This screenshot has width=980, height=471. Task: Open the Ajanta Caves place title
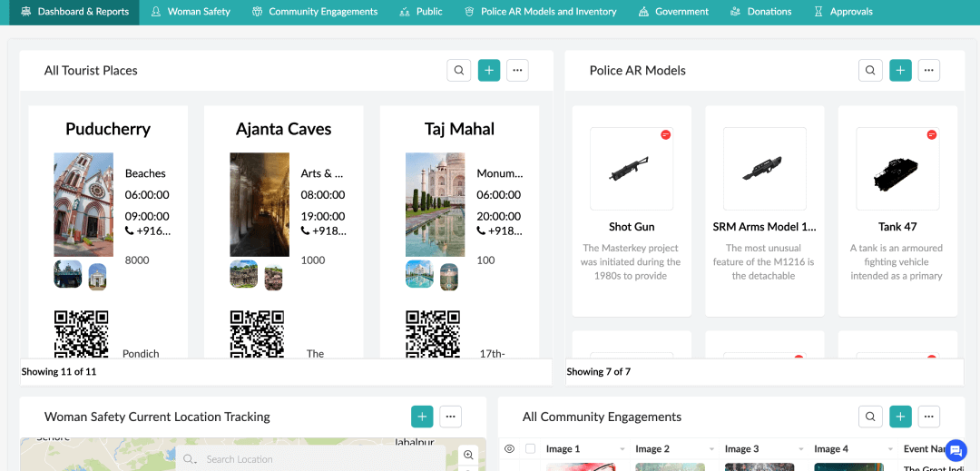(x=284, y=129)
